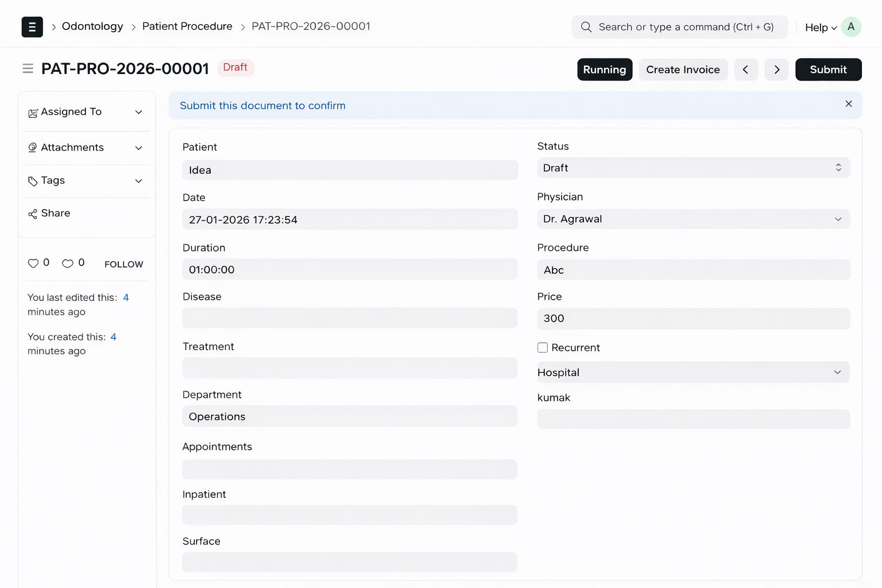The height and width of the screenshot is (588, 882).
Task: Open the Hospital dropdown
Action: click(694, 372)
